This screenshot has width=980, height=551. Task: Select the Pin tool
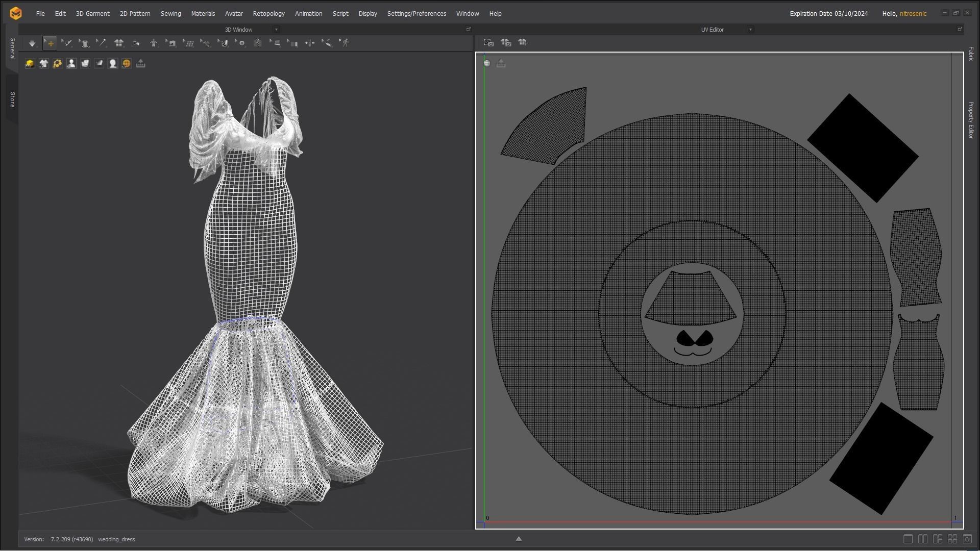pos(102,43)
